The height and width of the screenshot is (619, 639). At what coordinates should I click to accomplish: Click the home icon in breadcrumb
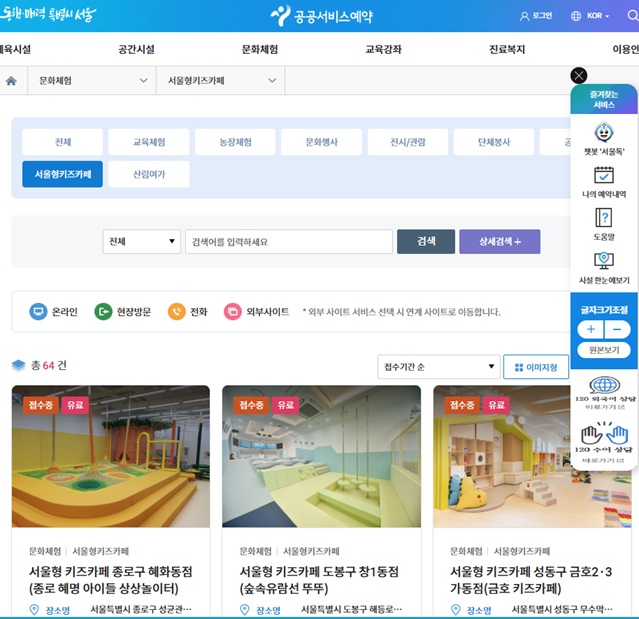11,81
